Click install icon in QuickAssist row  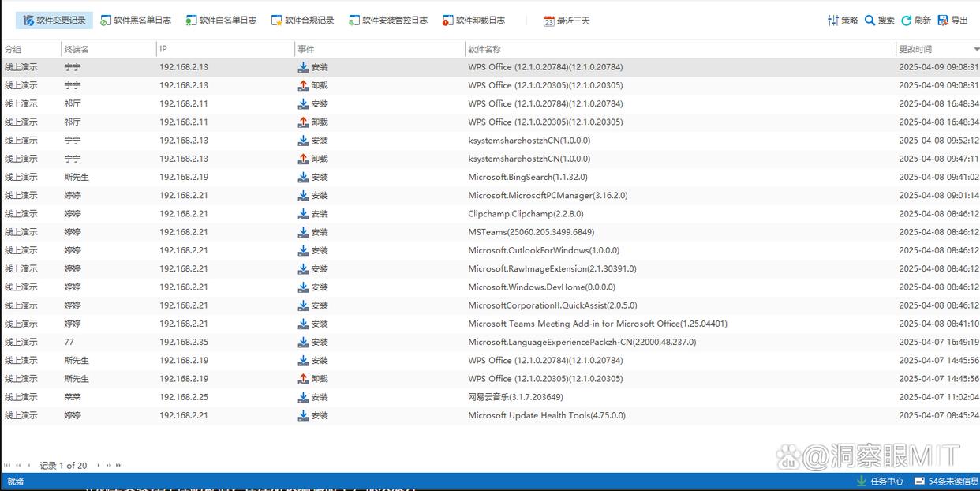pyautogui.click(x=303, y=305)
